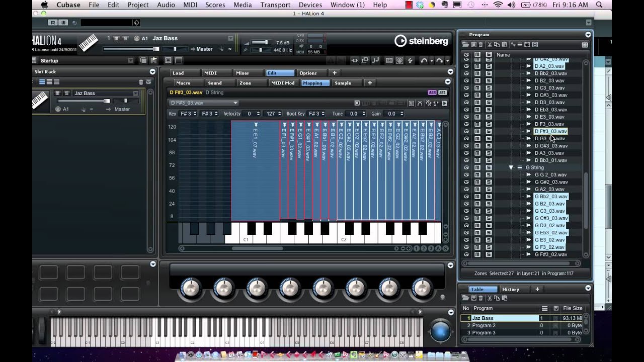Screen dimensions: 644x362
Task: Mute the Jaz Bass slot in Slot Rack
Action: [58, 93]
